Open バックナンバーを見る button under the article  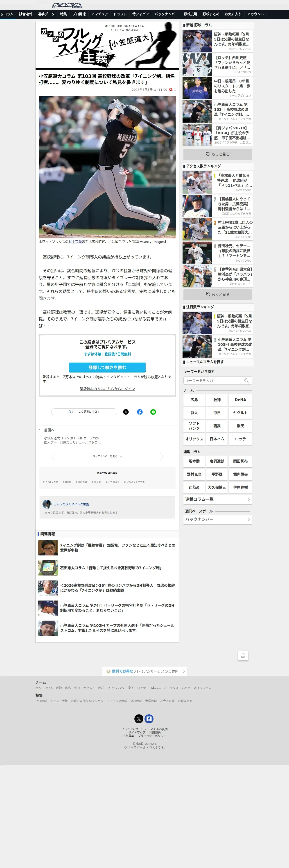[107, 456]
